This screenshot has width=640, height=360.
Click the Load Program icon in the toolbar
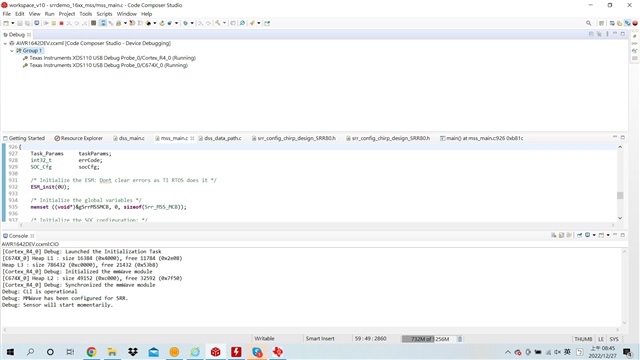coord(118,23)
